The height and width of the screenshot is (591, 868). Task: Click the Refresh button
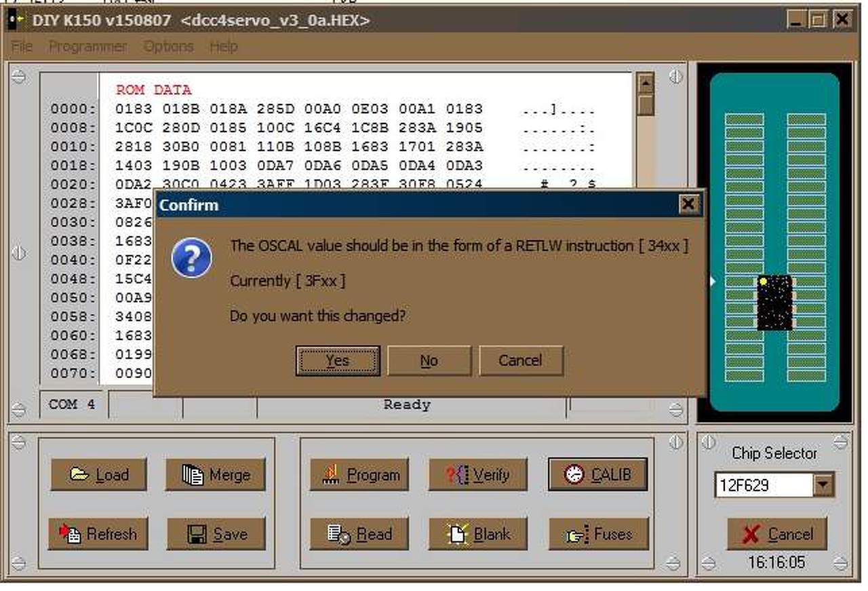pyautogui.click(x=98, y=533)
